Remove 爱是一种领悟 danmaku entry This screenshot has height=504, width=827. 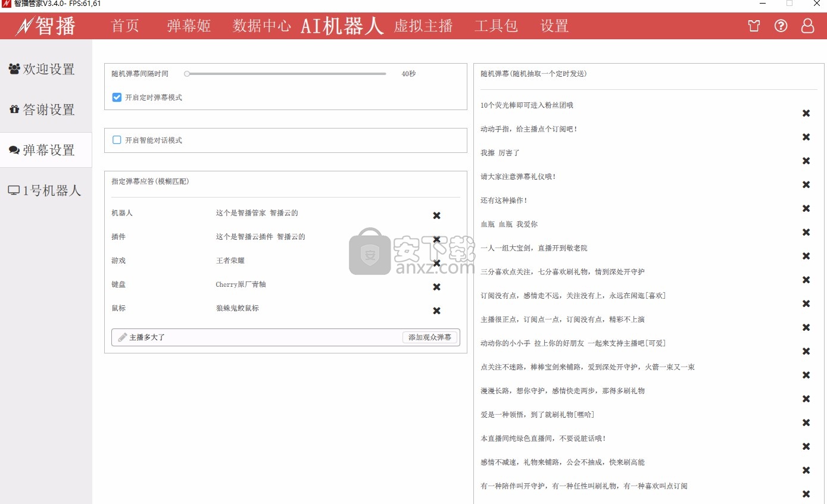806,422
